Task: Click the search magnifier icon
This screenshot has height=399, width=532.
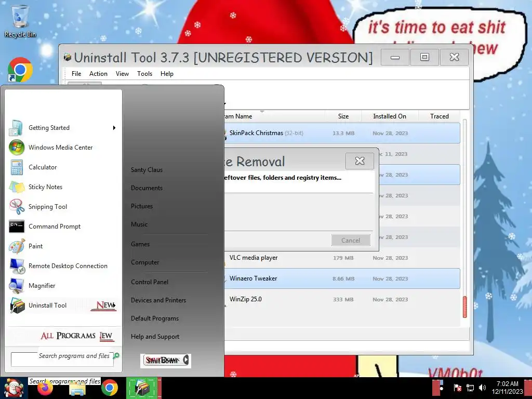Action: point(116,355)
